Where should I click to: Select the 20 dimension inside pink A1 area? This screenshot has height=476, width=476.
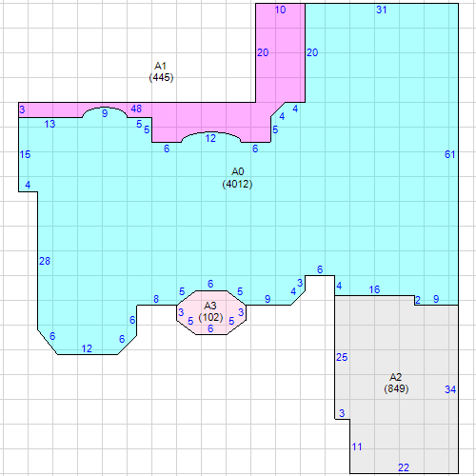[263, 52]
